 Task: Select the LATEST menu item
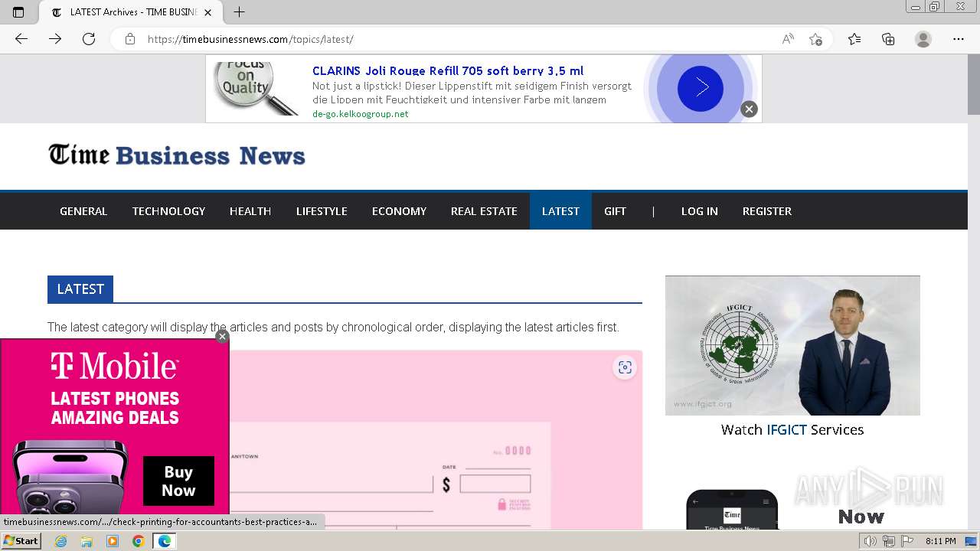(560, 211)
